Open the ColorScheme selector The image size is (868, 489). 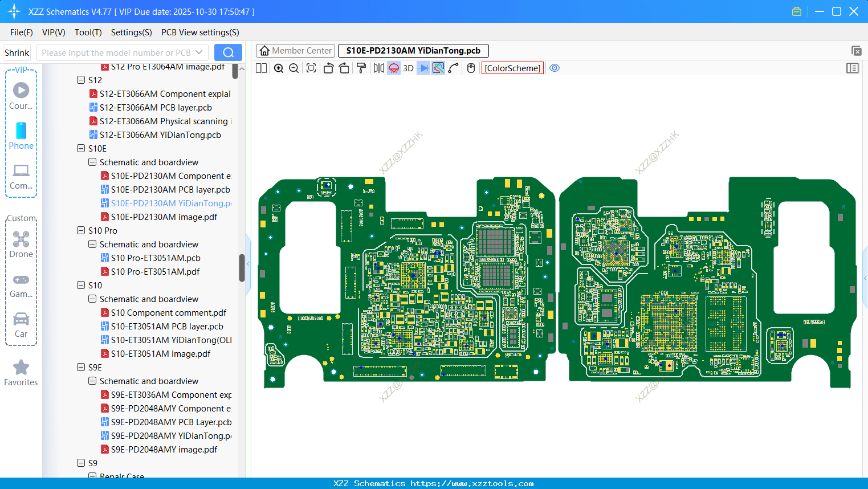(x=512, y=68)
